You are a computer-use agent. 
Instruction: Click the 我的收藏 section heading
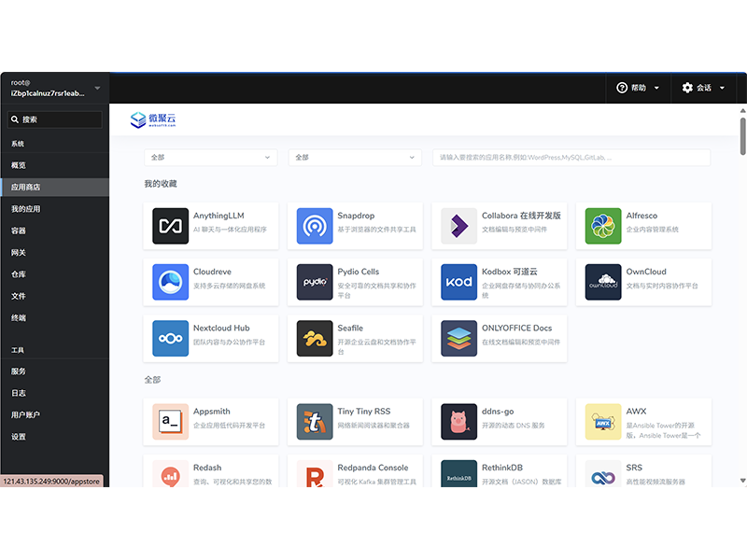(x=161, y=184)
